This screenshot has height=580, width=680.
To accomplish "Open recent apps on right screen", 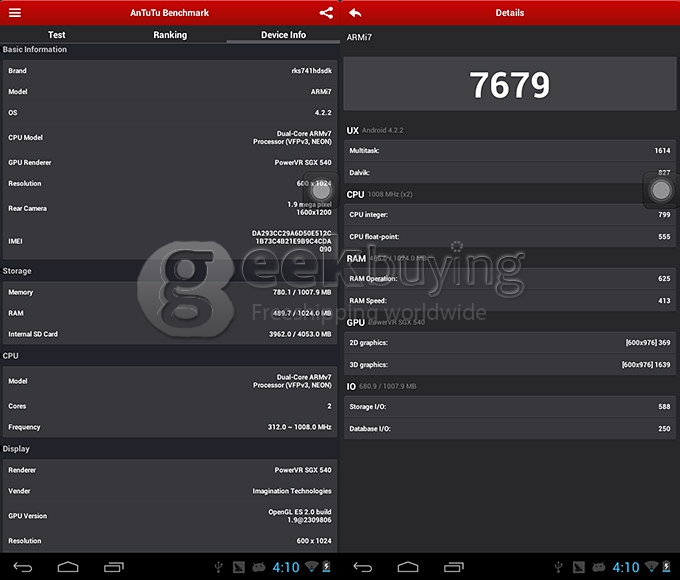I will (x=453, y=567).
